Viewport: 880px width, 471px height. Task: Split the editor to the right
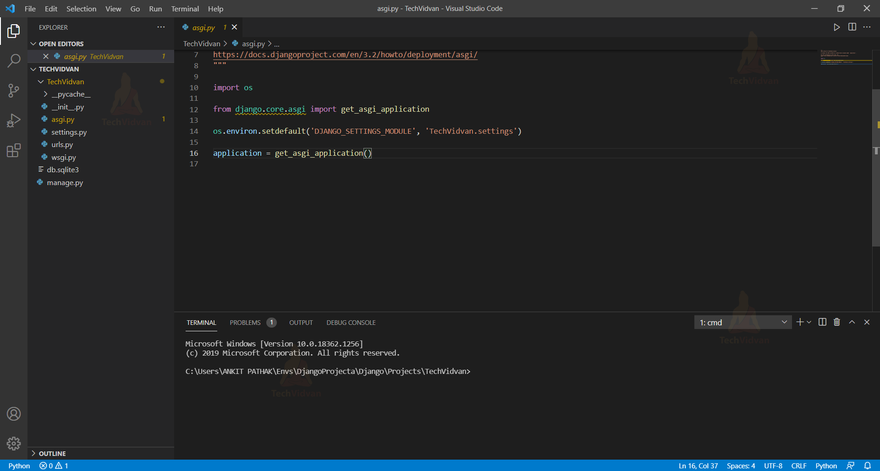point(852,27)
